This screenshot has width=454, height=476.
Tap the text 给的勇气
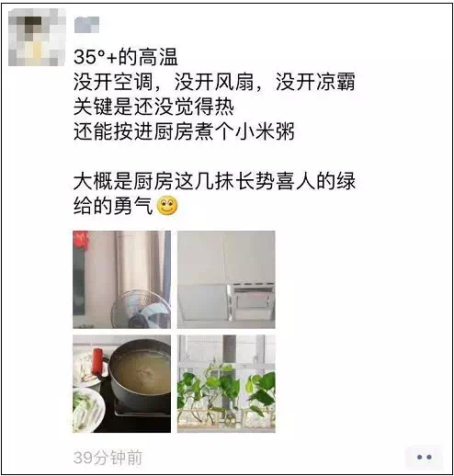[x=113, y=206]
